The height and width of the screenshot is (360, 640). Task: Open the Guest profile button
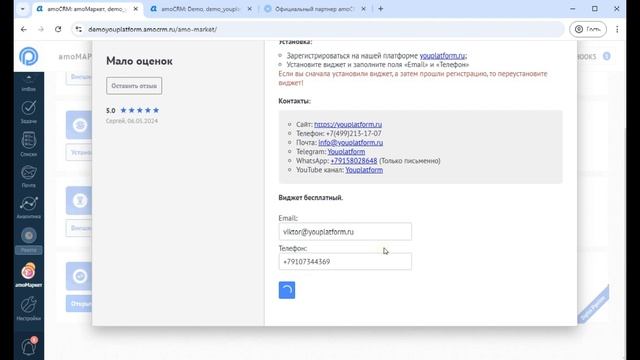click(588, 29)
